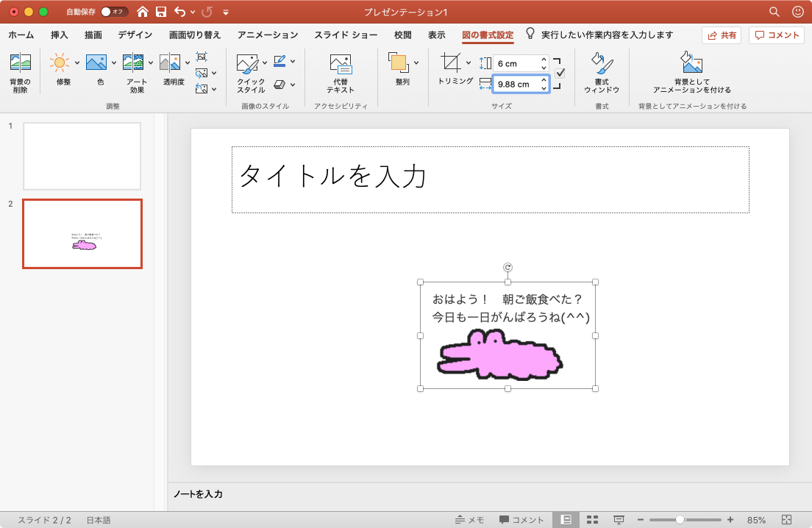This screenshot has width=812, height=528.
Task: Open the Alt Text (代替テキスト) tool
Action: click(x=341, y=64)
